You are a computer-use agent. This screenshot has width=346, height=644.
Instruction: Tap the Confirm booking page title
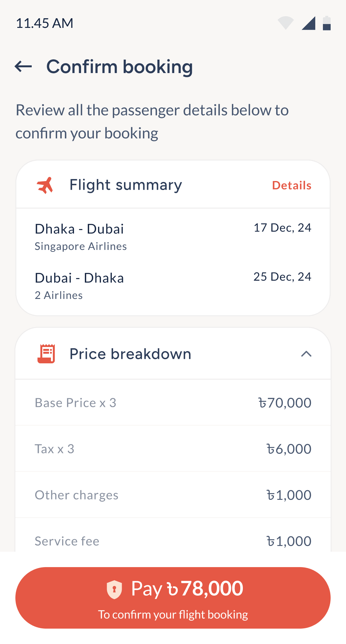(x=119, y=67)
